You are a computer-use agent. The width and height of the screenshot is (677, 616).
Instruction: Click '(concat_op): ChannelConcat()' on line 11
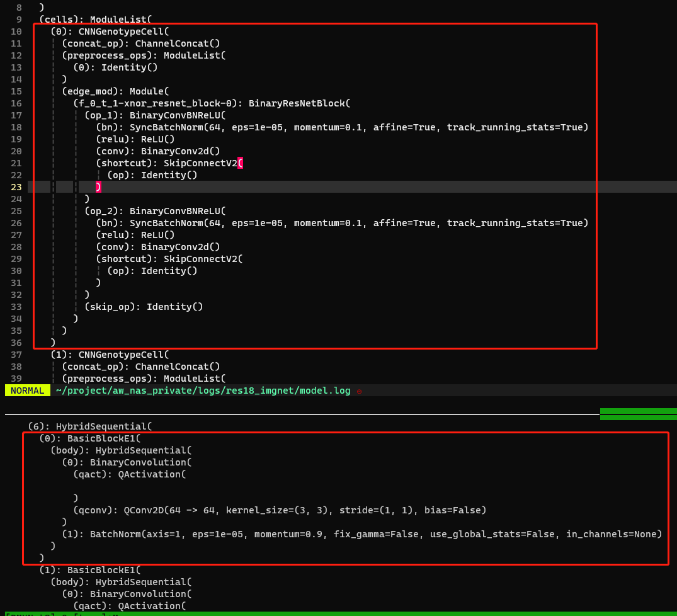point(141,43)
